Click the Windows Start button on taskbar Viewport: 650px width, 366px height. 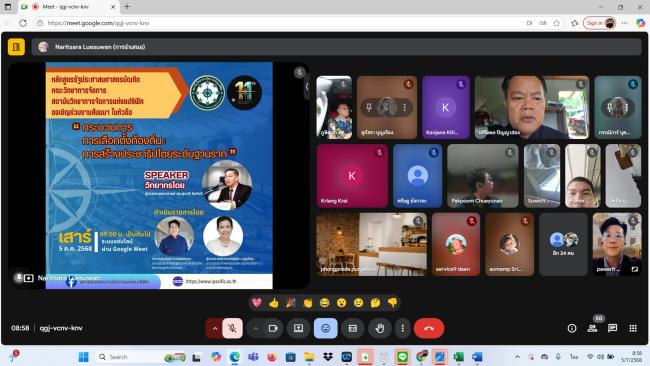pyautogui.click(x=83, y=357)
